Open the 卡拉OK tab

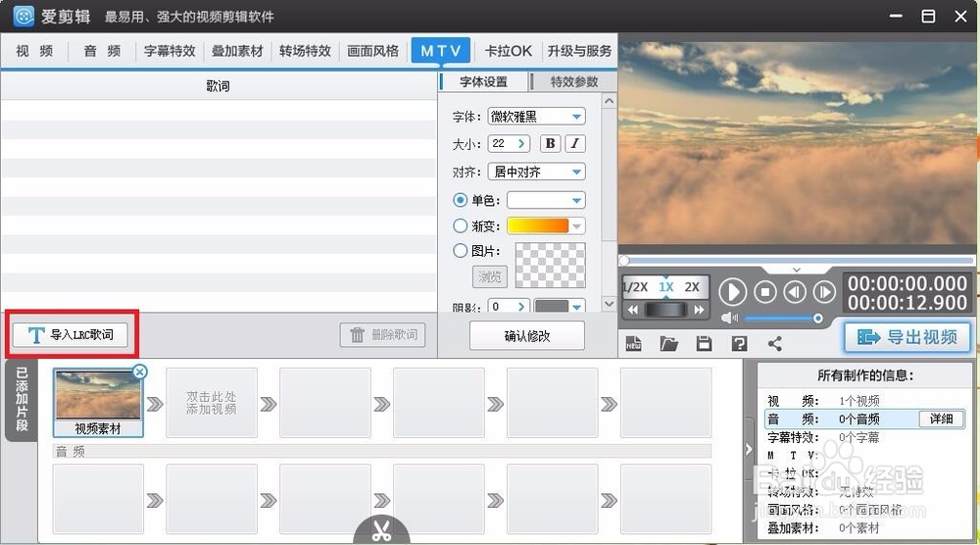[x=508, y=51]
